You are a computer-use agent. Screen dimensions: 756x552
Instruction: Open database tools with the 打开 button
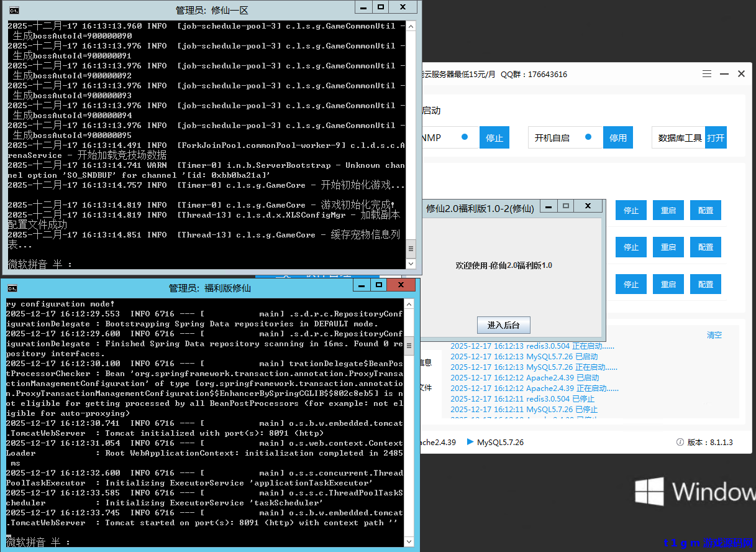[x=716, y=137]
